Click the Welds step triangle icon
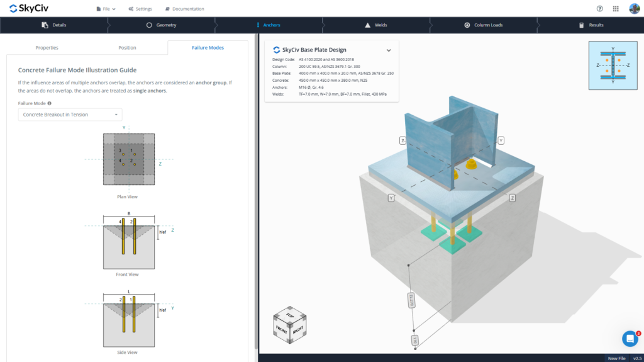 (x=367, y=25)
